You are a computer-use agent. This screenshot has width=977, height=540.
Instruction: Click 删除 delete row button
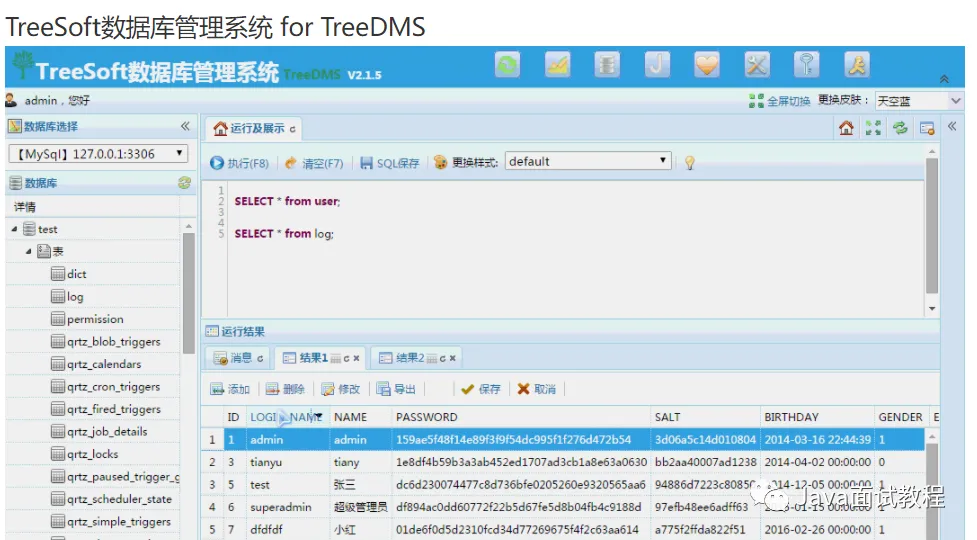285,389
